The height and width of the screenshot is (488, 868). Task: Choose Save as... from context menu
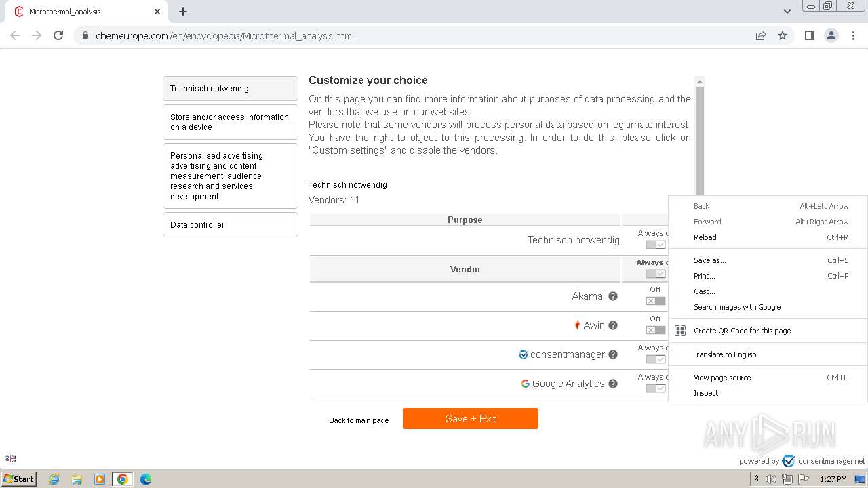click(768, 260)
